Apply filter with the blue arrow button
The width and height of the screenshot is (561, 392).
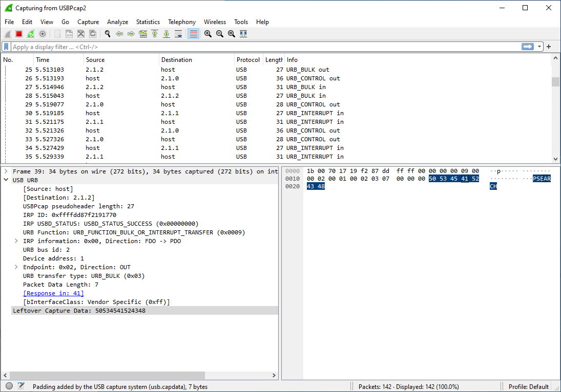(528, 47)
